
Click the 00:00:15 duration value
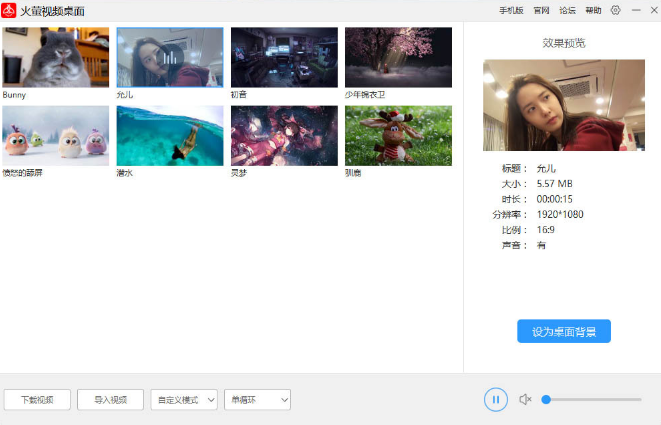pyautogui.click(x=554, y=199)
